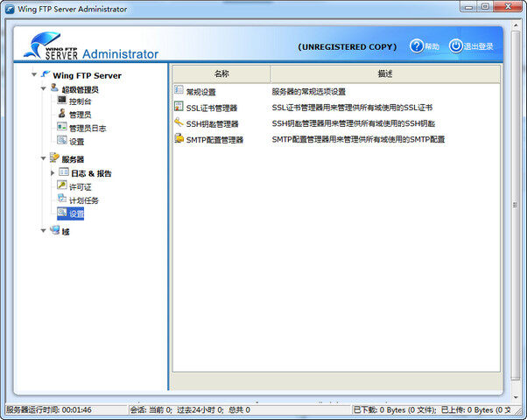Viewport: 527px width, 420px height.
Task: Select 日志 & 报告 label
Action: pos(91,173)
